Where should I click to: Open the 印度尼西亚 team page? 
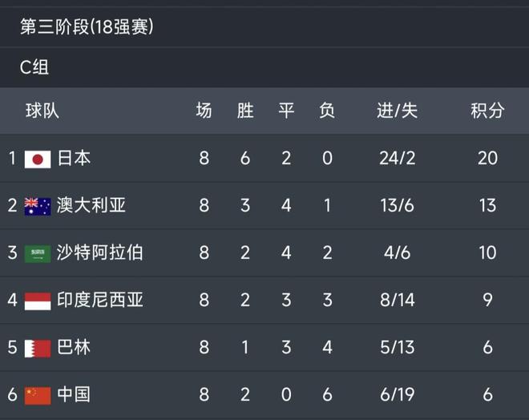(x=100, y=301)
